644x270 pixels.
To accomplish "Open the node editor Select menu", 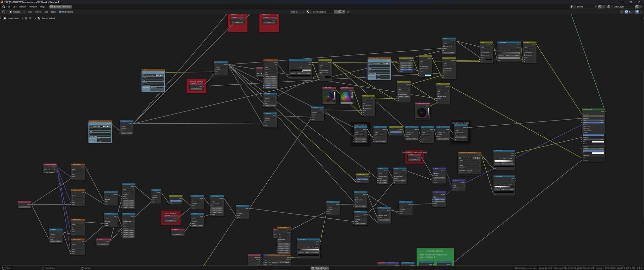I will pos(38,12).
